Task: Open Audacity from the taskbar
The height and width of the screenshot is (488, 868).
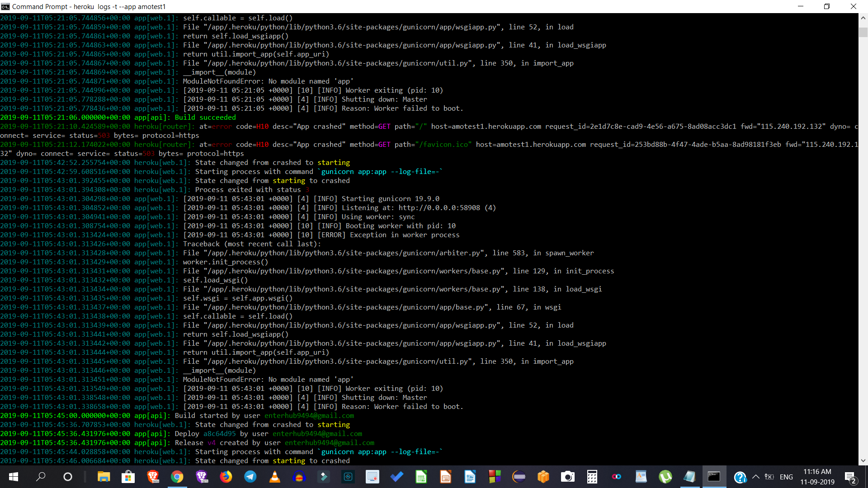Action: coord(299,477)
